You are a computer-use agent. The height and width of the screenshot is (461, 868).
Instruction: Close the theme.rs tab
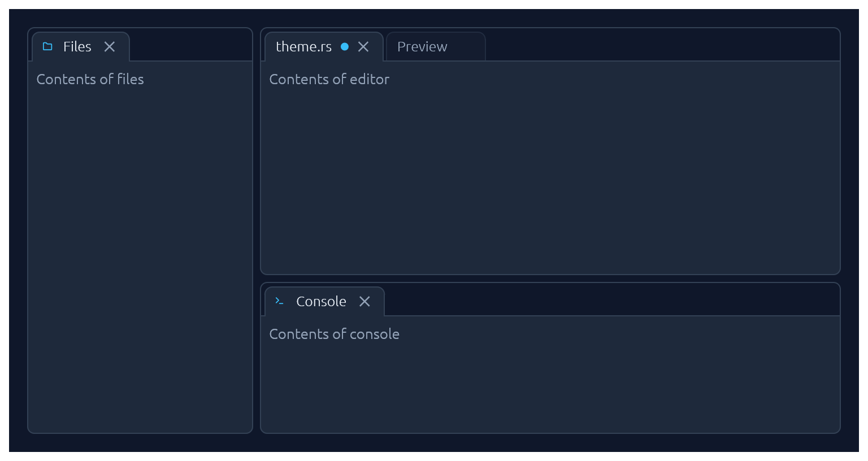point(363,46)
